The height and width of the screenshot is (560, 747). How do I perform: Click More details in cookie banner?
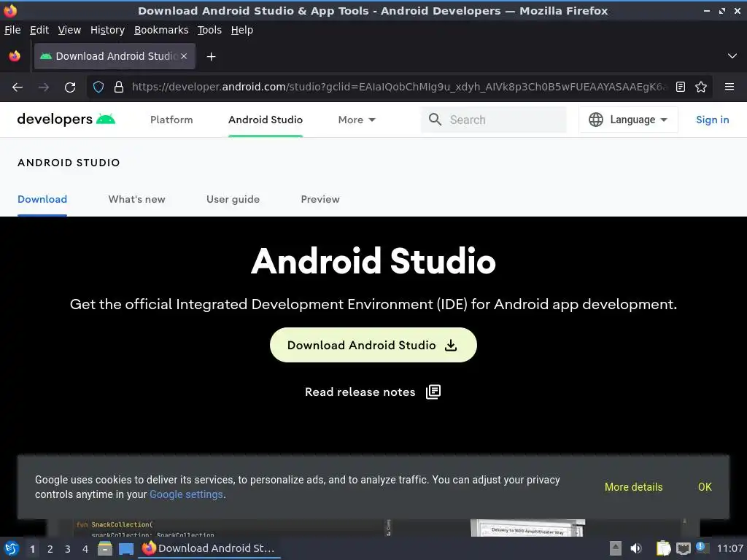pos(634,487)
